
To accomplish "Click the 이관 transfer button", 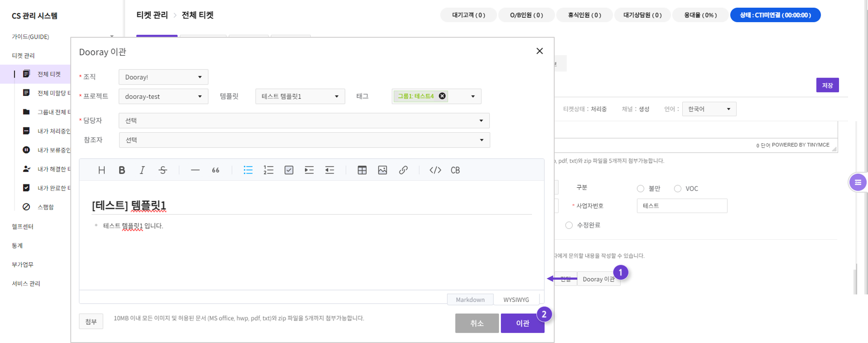I will 523,323.
